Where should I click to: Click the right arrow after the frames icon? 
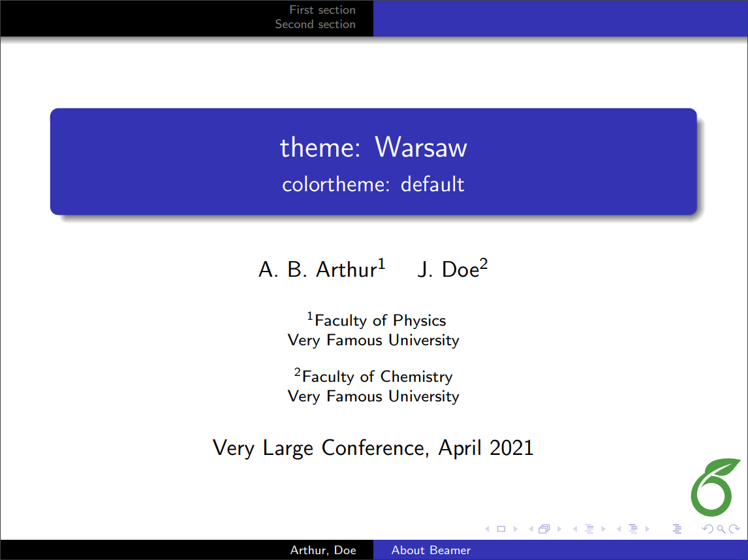559,529
